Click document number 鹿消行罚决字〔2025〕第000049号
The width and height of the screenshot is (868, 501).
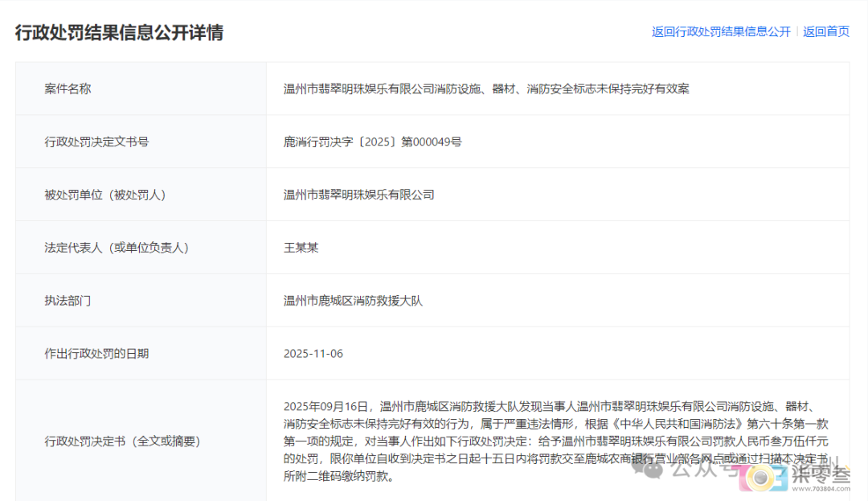(373, 142)
